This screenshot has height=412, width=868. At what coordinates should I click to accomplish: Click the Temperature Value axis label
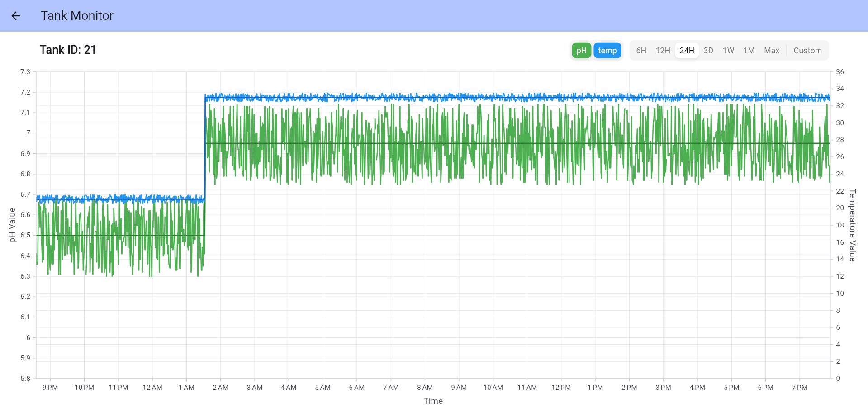coord(852,225)
